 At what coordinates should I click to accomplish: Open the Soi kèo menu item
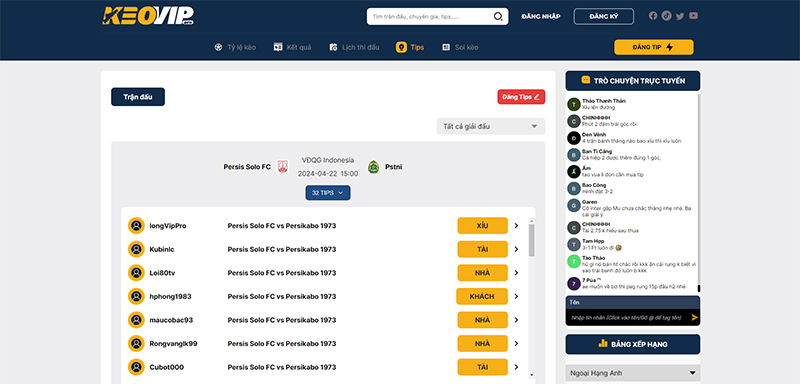[x=460, y=47]
